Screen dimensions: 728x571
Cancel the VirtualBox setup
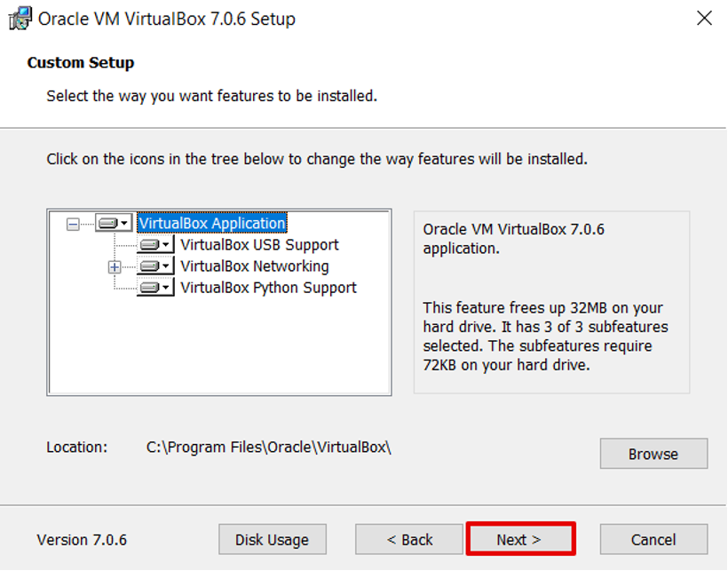click(653, 539)
